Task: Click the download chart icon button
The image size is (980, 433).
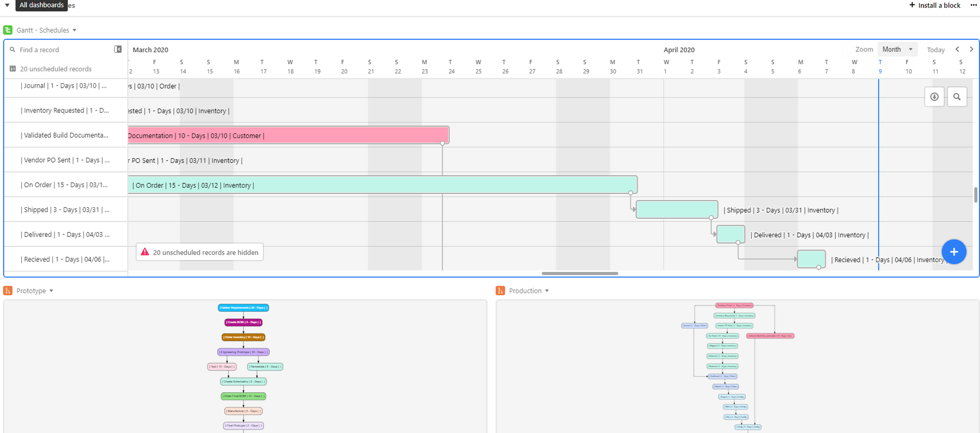Action: point(934,97)
